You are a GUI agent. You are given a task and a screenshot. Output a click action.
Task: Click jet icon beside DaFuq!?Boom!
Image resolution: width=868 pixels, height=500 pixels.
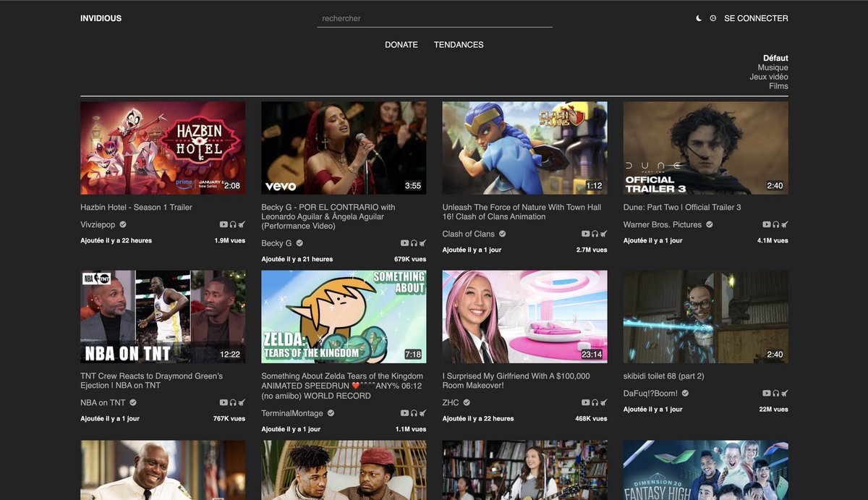pyautogui.click(x=784, y=394)
